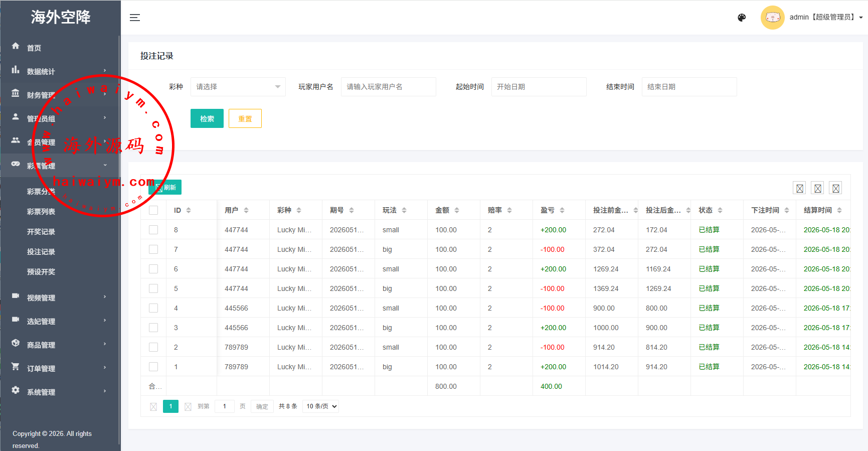Open the theme palette icon

tap(742, 18)
